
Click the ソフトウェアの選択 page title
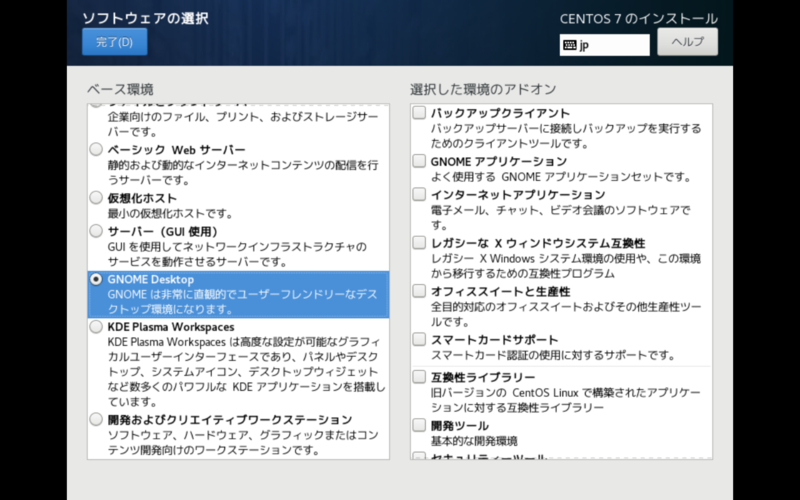(145, 18)
